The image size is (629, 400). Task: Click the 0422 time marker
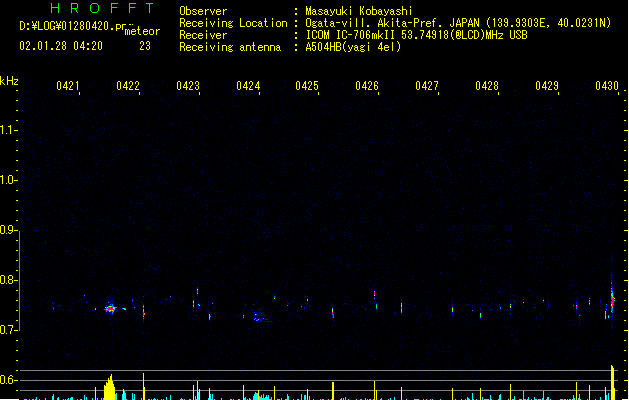[128, 86]
